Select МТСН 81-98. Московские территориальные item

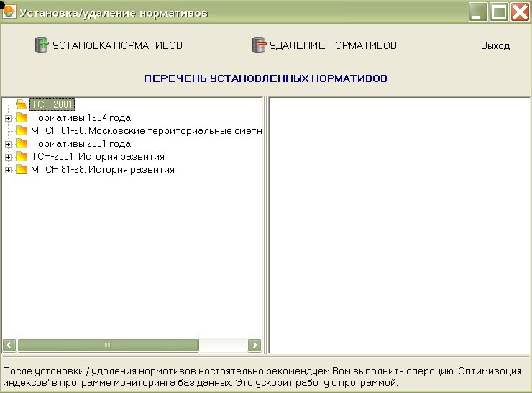click(146, 130)
